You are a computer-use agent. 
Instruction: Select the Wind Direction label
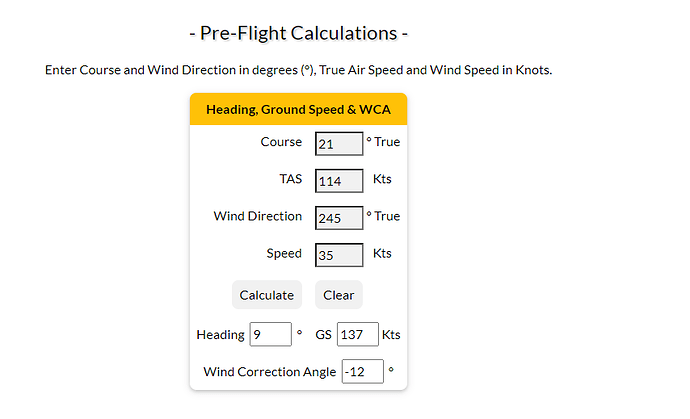pyautogui.click(x=257, y=216)
